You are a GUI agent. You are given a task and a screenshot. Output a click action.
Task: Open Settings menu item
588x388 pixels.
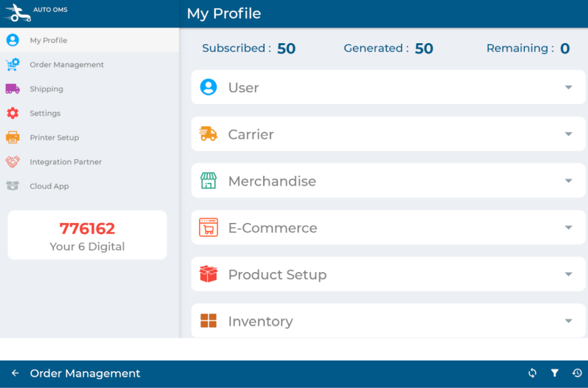click(89, 113)
